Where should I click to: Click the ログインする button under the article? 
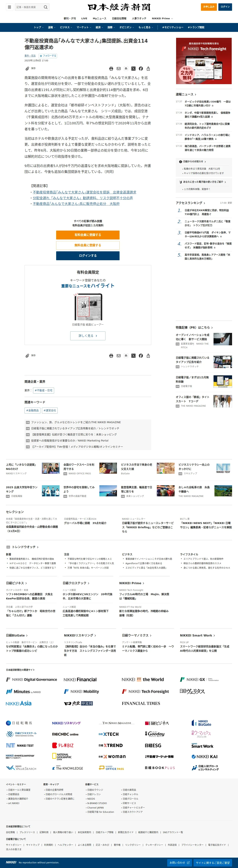pyautogui.click(x=88, y=256)
